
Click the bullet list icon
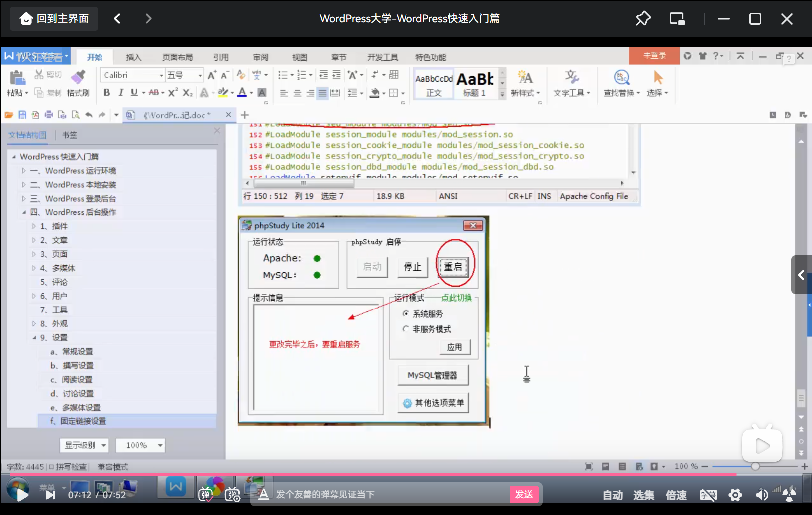[283, 75]
